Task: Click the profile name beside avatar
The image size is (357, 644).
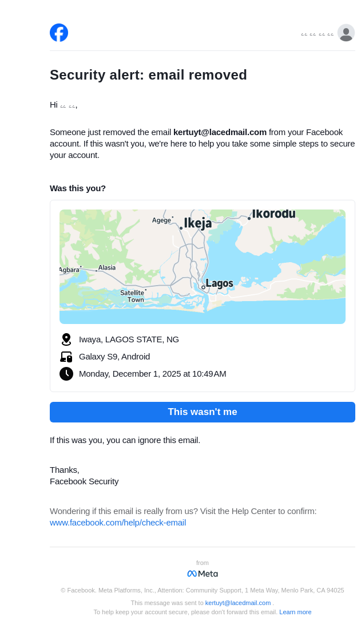Action: click(x=318, y=34)
